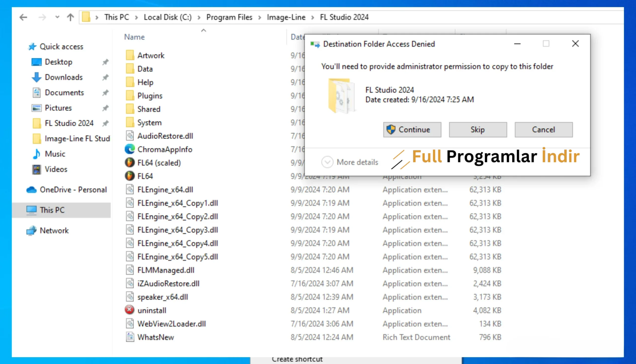Click Cancel in access denied dialog
The image size is (636, 364).
543,129
